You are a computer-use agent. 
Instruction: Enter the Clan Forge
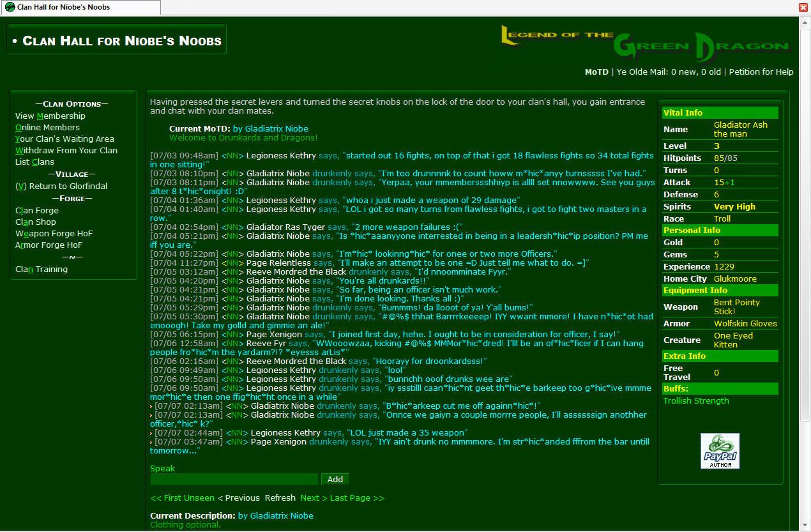37,210
